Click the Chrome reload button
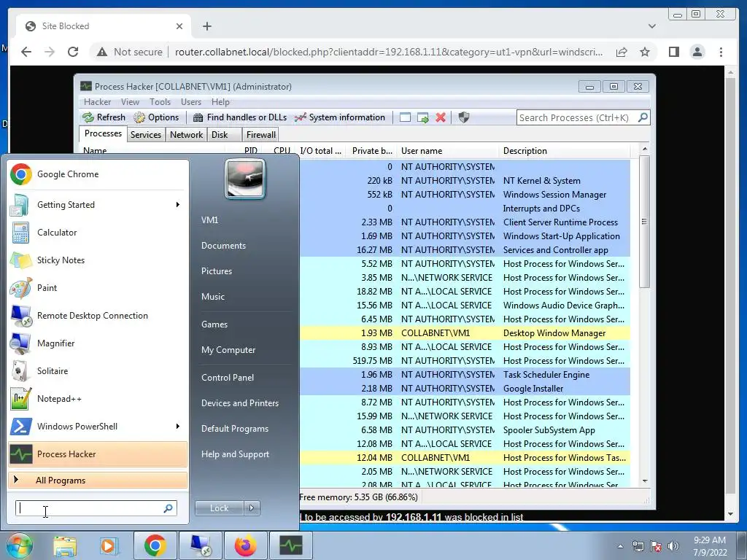 pos(73,52)
